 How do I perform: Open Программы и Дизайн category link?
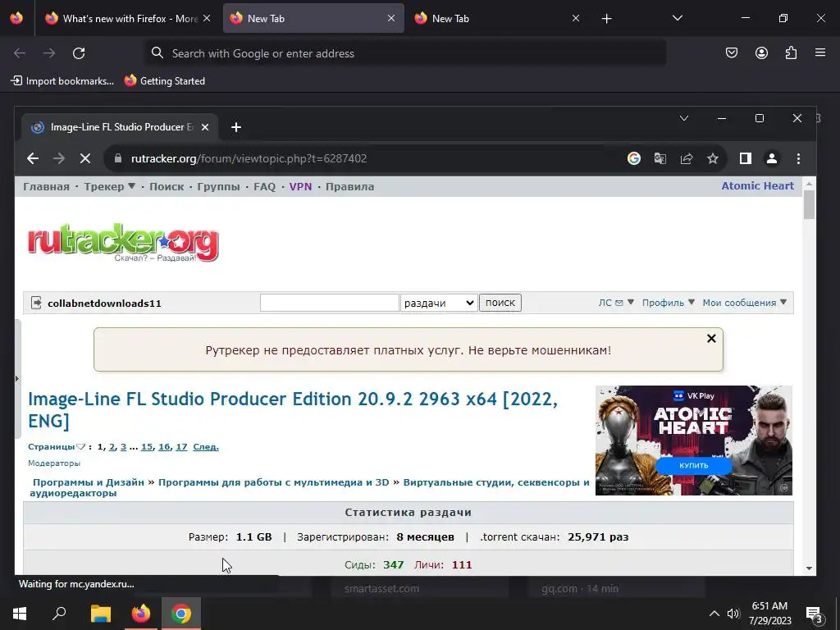click(89, 482)
